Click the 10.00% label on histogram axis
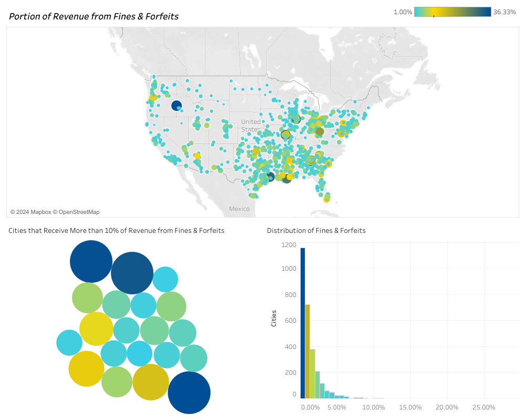 pos(373,407)
